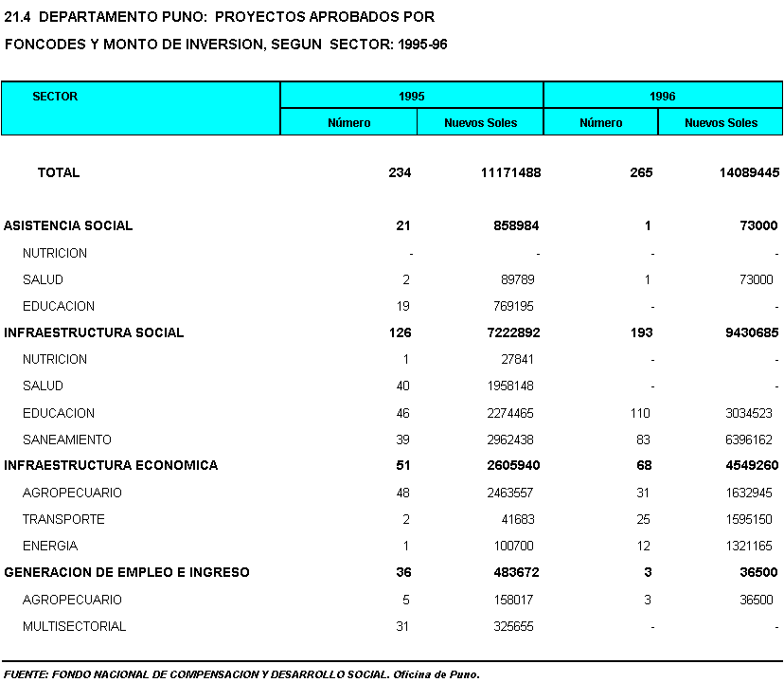Select value 6396162 in Saneamiento row
This screenshot has height=682, width=784.
pos(745,440)
